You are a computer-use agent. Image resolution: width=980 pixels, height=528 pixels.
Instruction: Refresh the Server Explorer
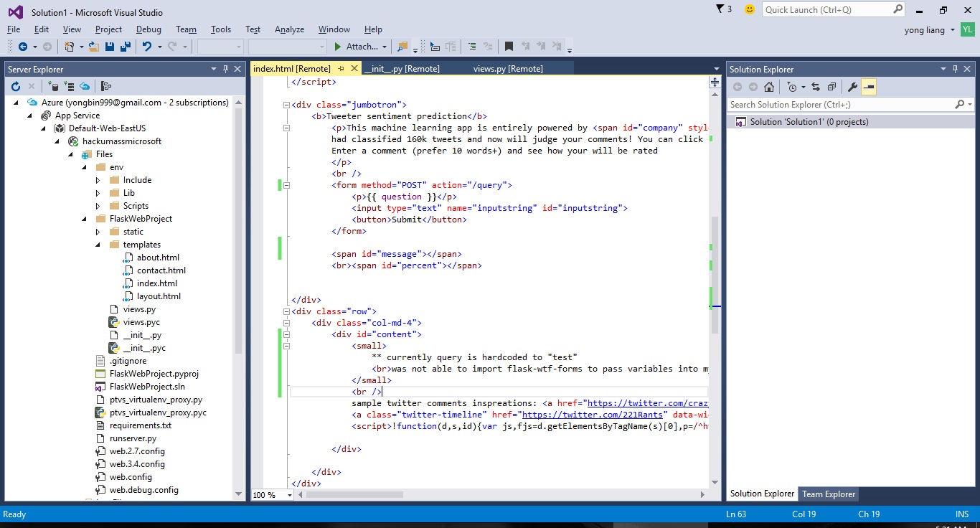click(16, 87)
